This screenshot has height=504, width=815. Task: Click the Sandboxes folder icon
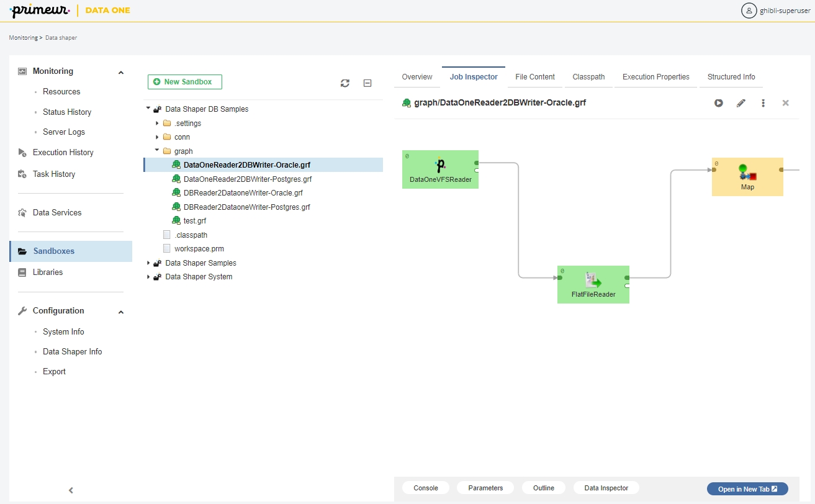click(22, 251)
